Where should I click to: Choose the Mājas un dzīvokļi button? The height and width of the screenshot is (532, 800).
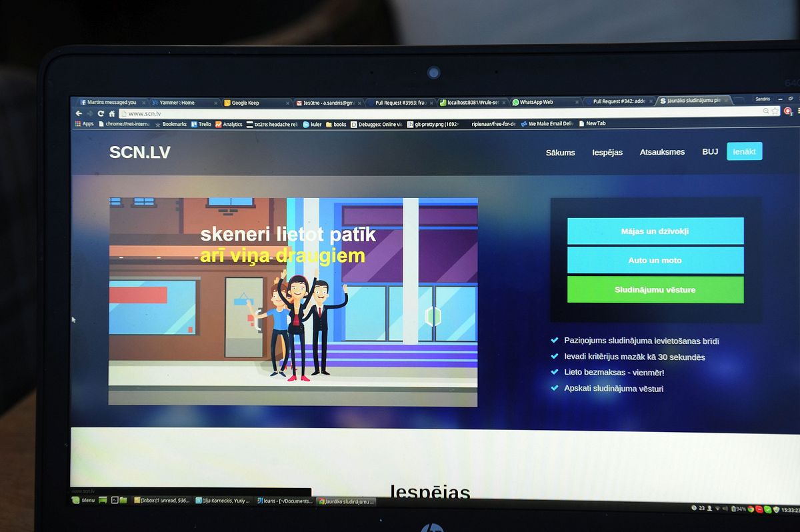(655, 231)
